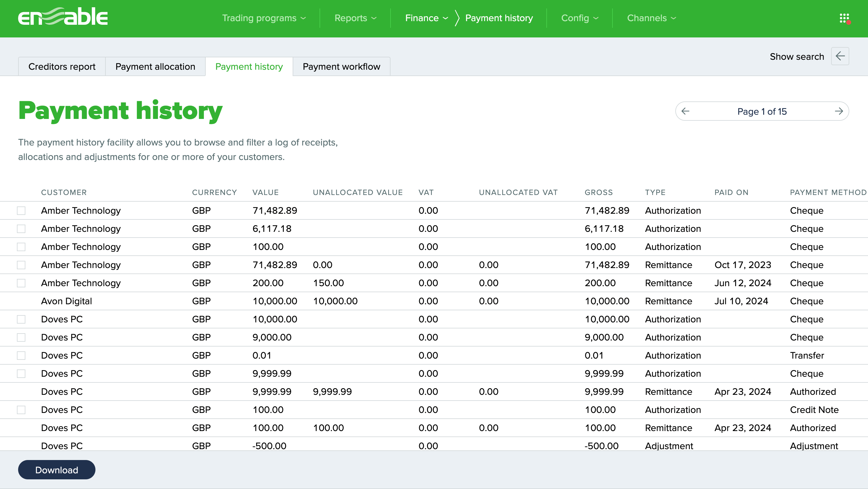Open the Channels dropdown
The width and height of the screenshot is (868, 489).
pos(651,18)
